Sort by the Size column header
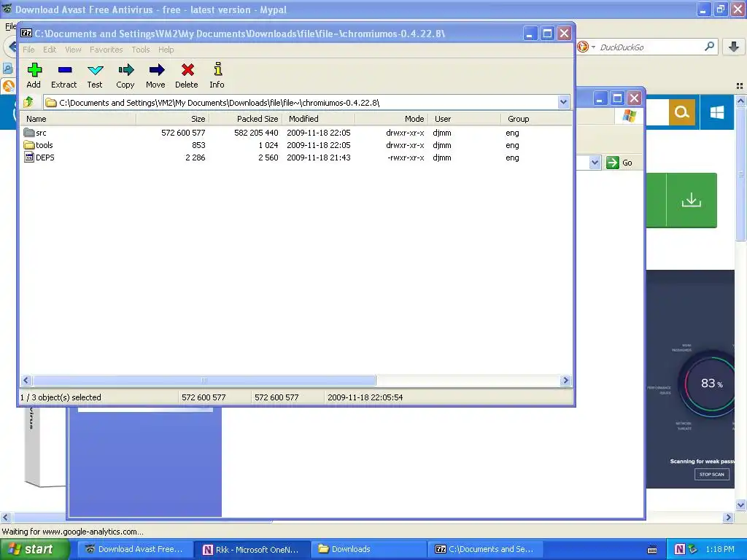The height and width of the screenshot is (560, 747). tap(172, 119)
